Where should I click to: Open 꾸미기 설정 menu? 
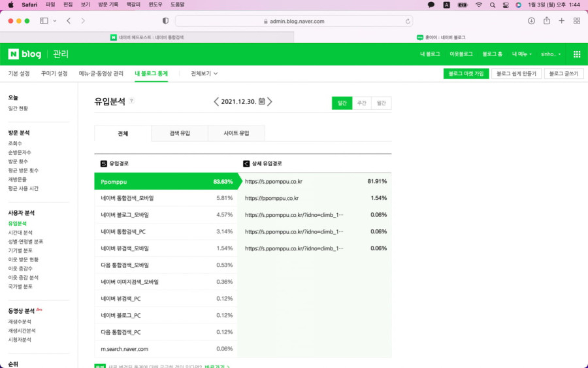click(54, 73)
